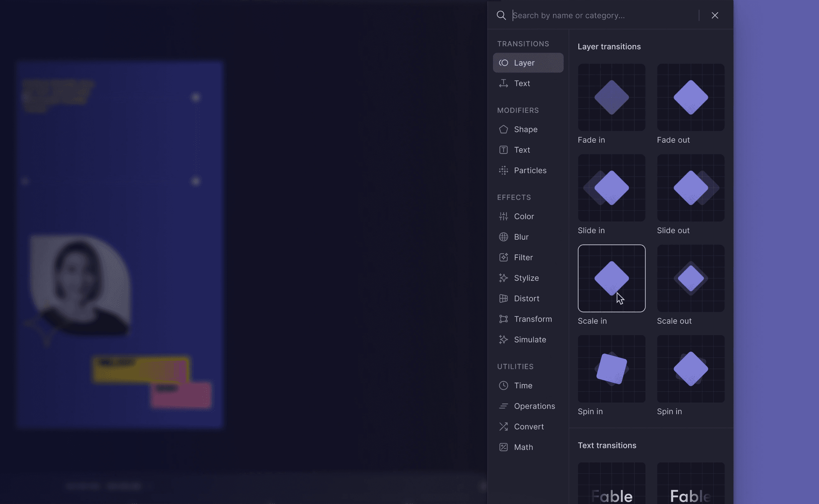Image resolution: width=819 pixels, height=504 pixels.
Task: Pick the Scale out transition thumbnail
Action: tap(690, 278)
